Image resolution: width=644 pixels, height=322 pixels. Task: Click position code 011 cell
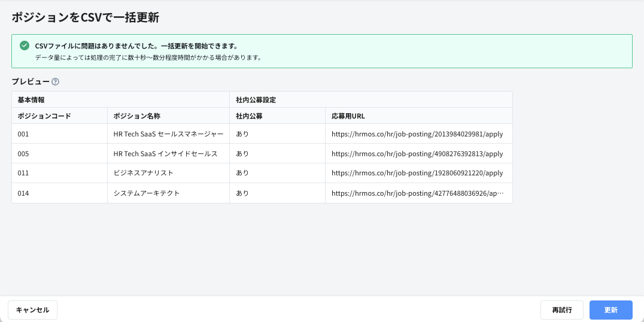click(23, 173)
